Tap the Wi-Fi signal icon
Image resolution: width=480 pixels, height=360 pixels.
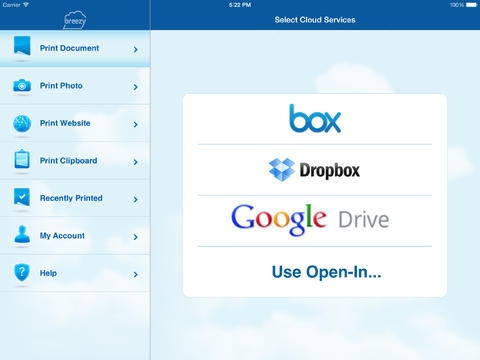(x=26, y=5)
